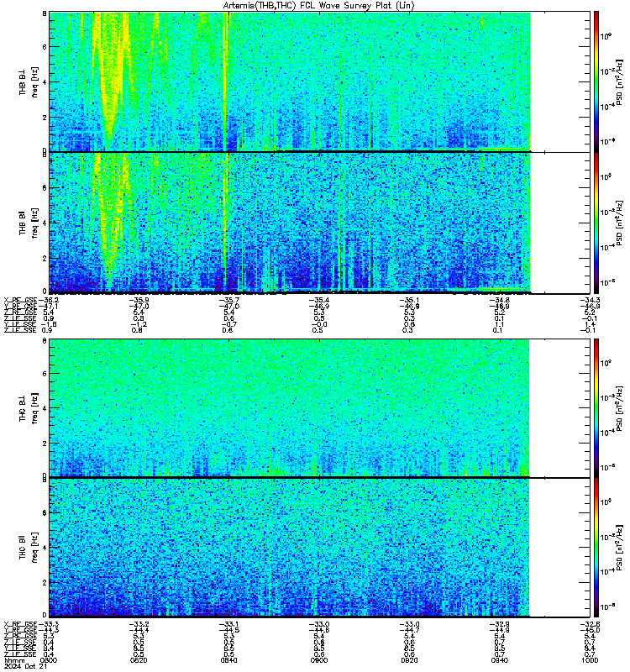Click the 'X_RE_GSE' row label under THC panels
The height and width of the screenshot is (672, 630).
pyautogui.click(x=20, y=623)
